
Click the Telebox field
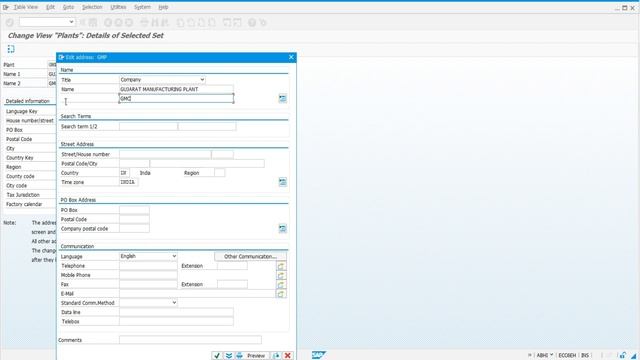click(x=176, y=322)
